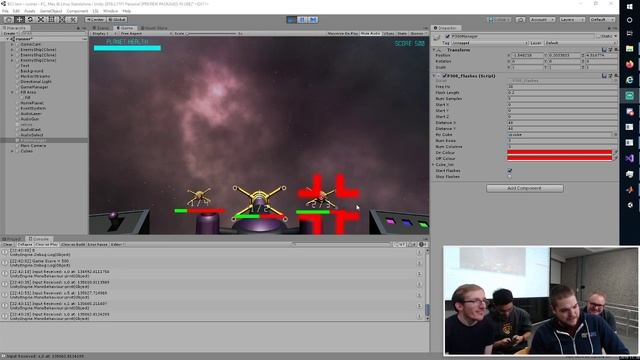Open the GameObject menu
Image resolution: width=640 pixels, height=360 pixels.
[x=51, y=11]
